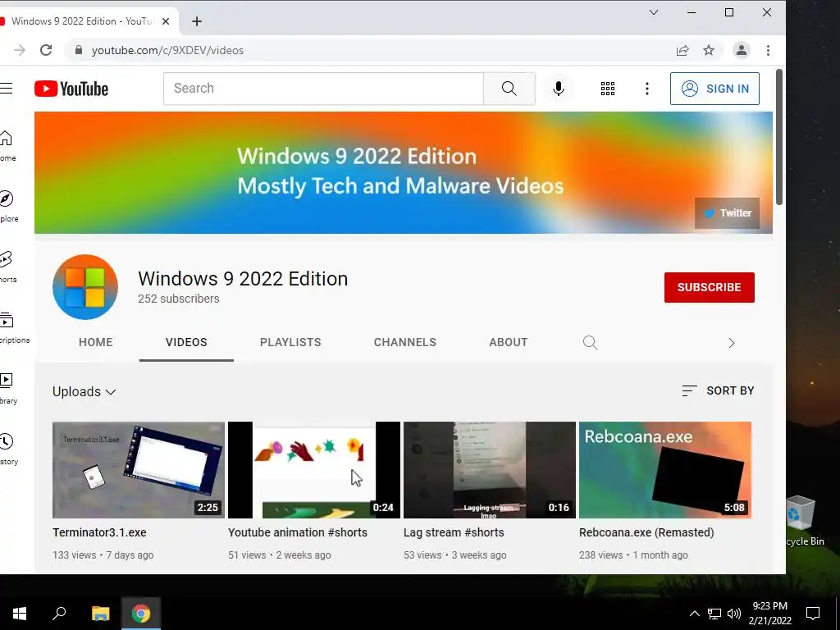Open File Explorer from the taskbar
The height and width of the screenshot is (630, 840).
[x=100, y=614]
